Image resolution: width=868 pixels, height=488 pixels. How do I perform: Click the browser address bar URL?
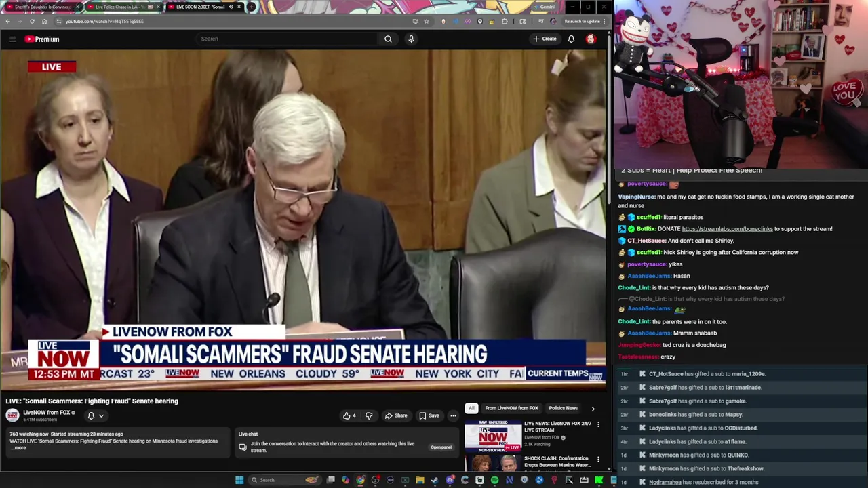pyautogui.click(x=104, y=21)
